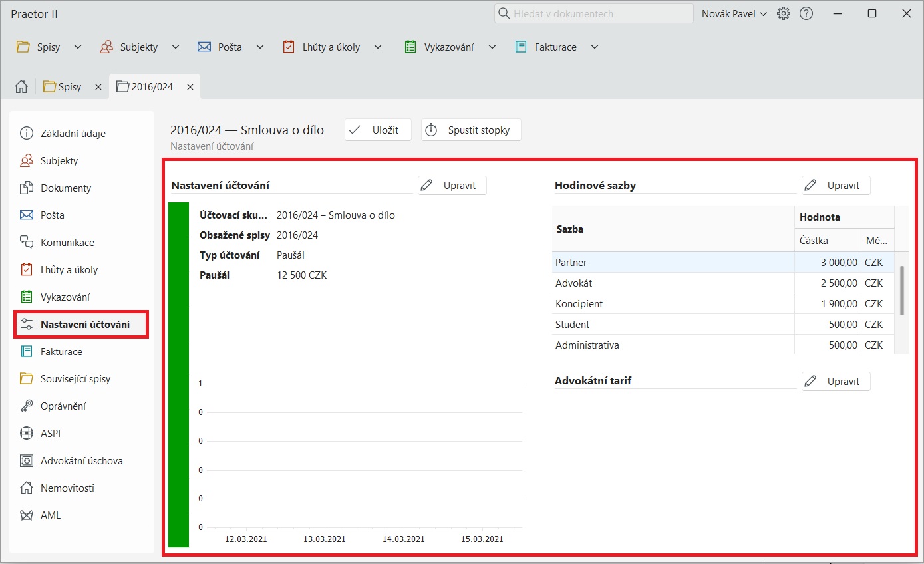This screenshot has height=564, width=924.
Task: Save the file with Uložit button
Action: [x=378, y=130]
